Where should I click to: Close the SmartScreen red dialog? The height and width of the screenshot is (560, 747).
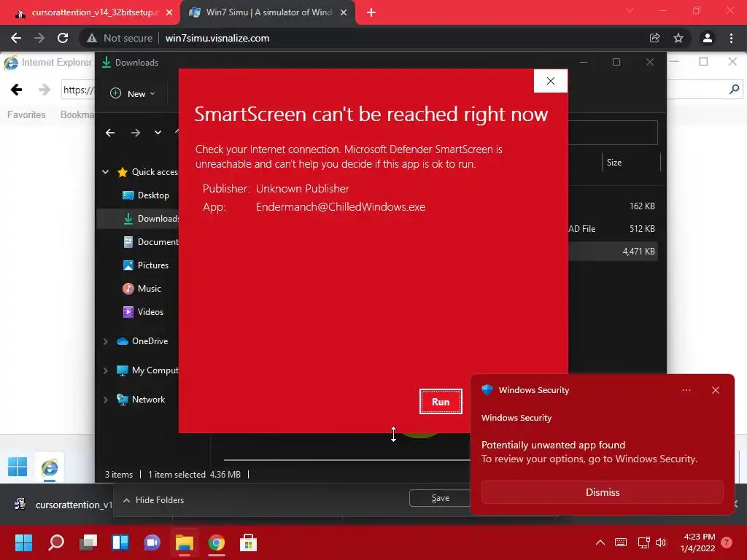[x=550, y=81]
